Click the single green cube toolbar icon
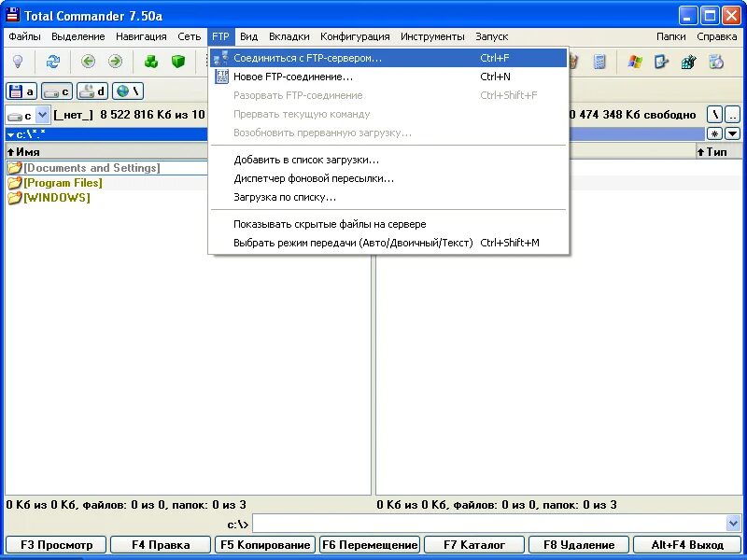 pos(178,62)
